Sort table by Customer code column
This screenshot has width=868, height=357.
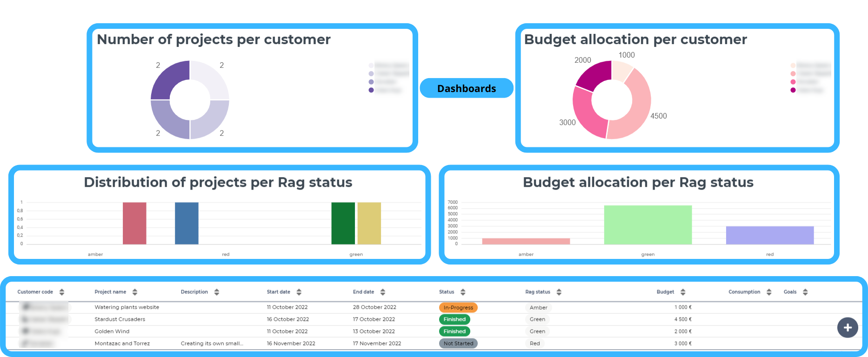(x=62, y=292)
